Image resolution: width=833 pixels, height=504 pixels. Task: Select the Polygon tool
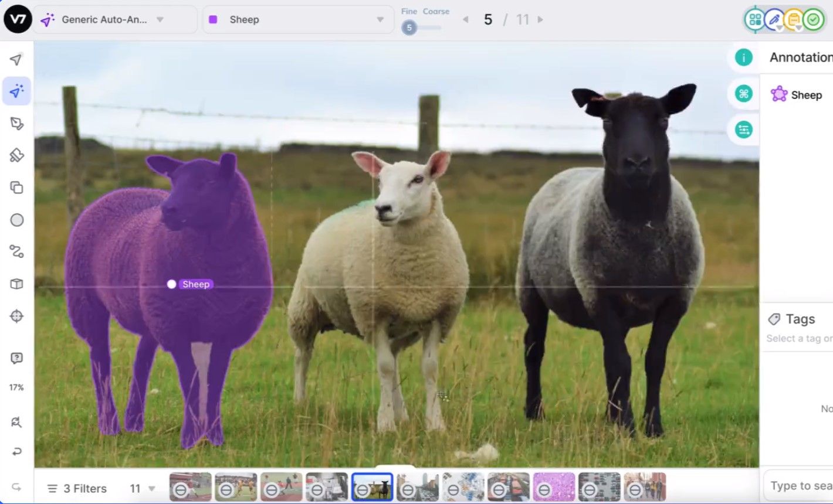pyautogui.click(x=16, y=123)
